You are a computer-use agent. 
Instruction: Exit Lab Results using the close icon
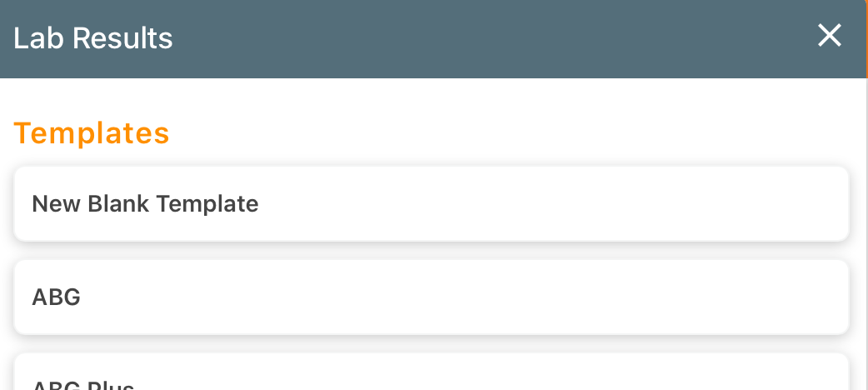829,36
